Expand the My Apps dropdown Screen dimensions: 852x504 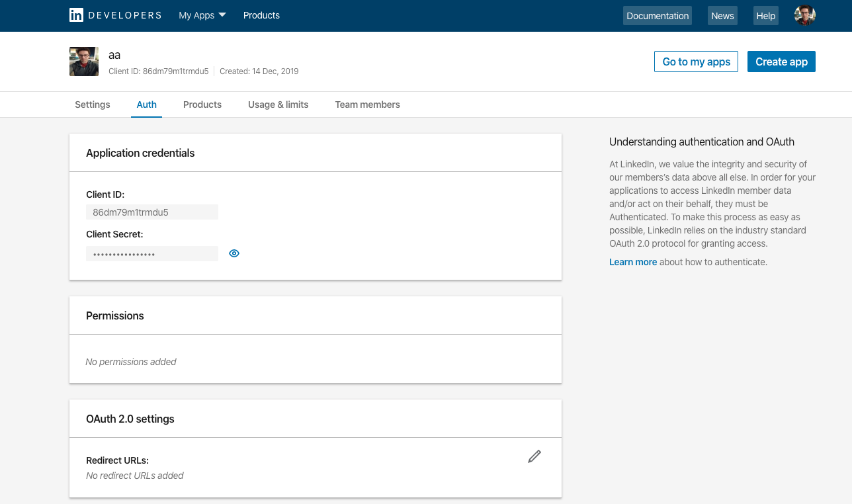(202, 15)
